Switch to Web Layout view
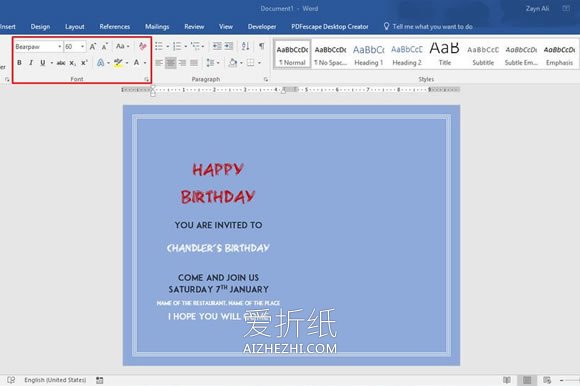The height and width of the screenshot is (386, 580). [547, 380]
